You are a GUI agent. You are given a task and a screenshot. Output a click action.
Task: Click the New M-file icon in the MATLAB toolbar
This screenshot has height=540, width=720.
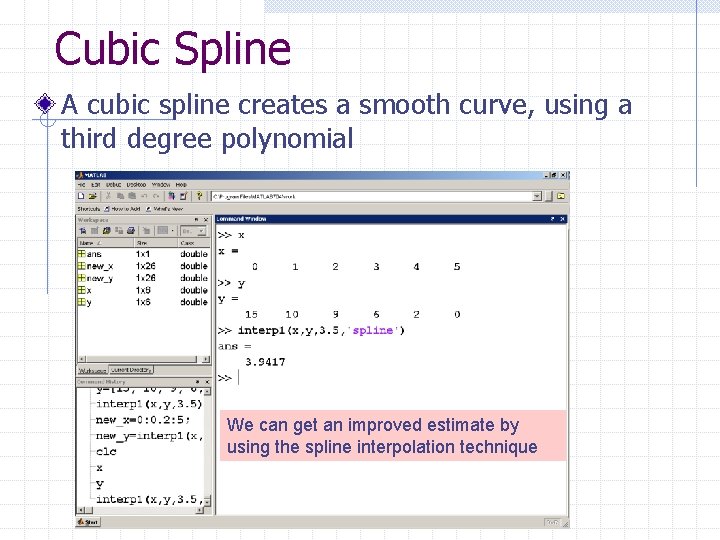[81, 196]
